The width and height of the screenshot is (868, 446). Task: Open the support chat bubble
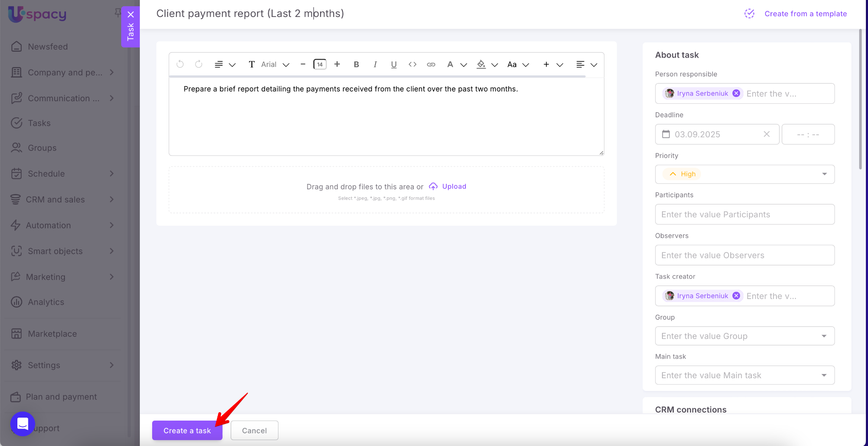coord(22,424)
